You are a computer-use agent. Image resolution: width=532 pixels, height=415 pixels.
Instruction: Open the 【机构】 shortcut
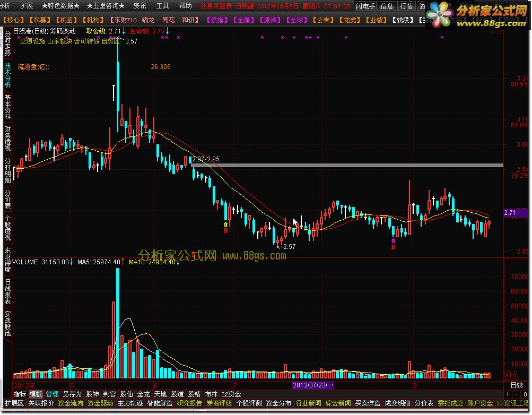[x=93, y=20]
